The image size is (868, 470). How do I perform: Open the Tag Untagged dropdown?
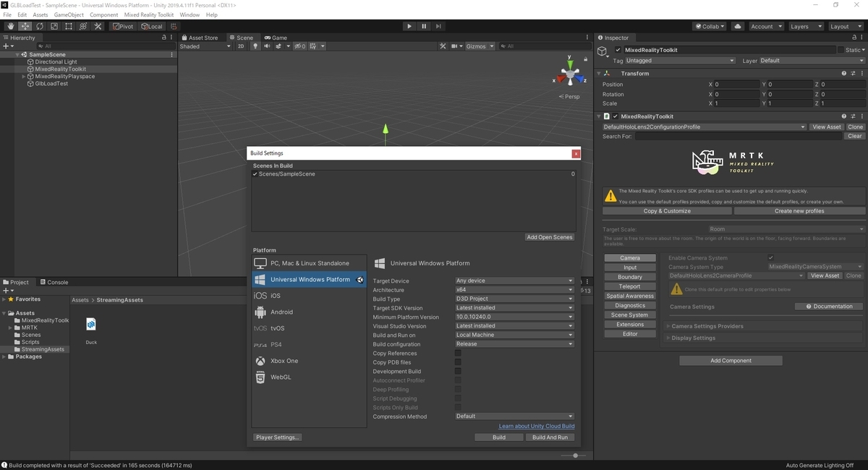(680, 61)
